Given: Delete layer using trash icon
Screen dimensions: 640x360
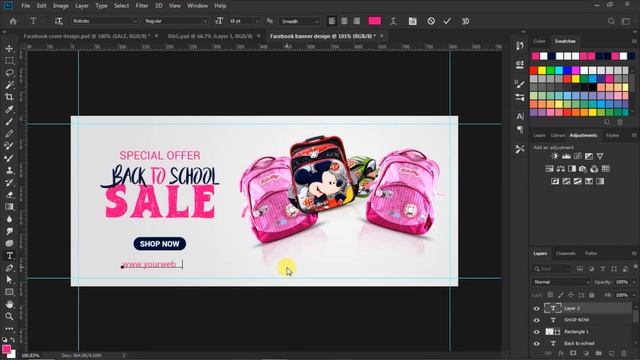Looking at the screenshot, I should click(x=624, y=353).
